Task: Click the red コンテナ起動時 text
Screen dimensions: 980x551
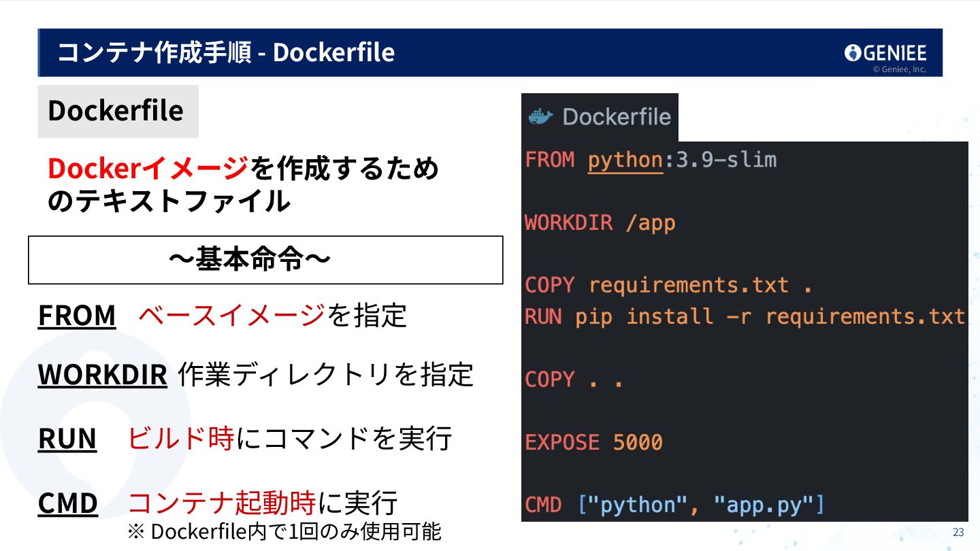Action: [222, 503]
